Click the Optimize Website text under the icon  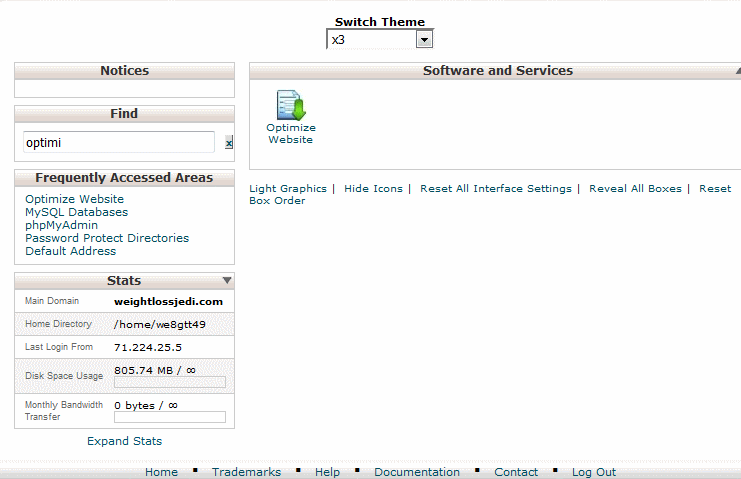(x=291, y=134)
